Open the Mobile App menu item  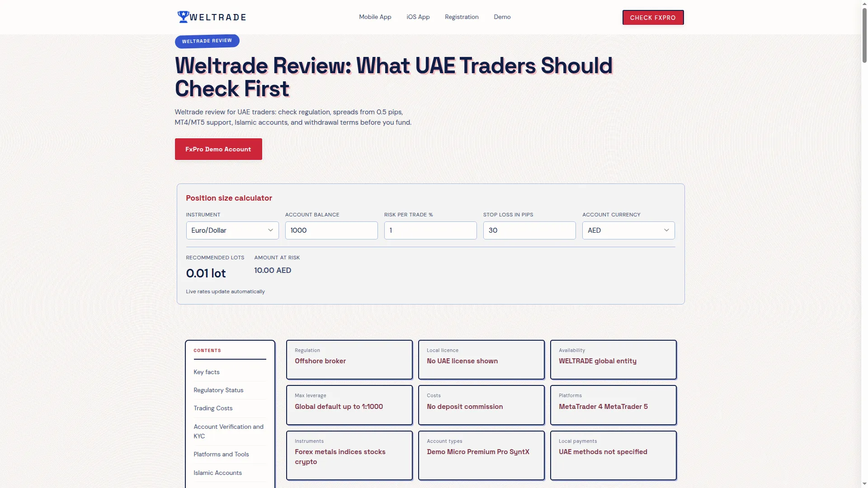coord(375,17)
